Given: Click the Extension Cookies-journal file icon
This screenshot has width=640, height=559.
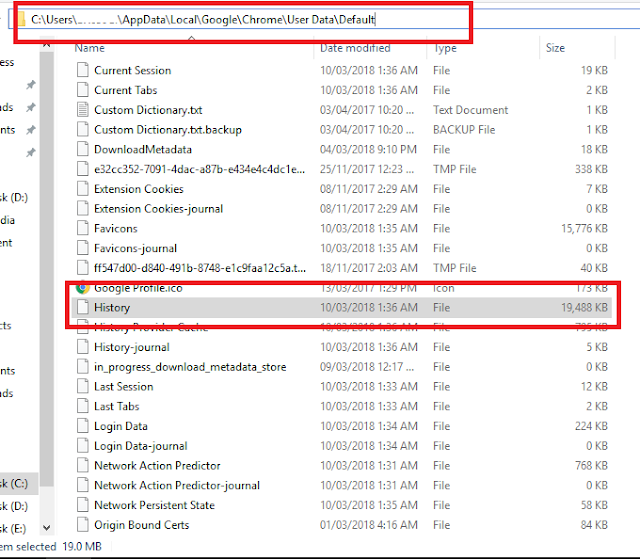Looking at the screenshot, I should [83, 209].
